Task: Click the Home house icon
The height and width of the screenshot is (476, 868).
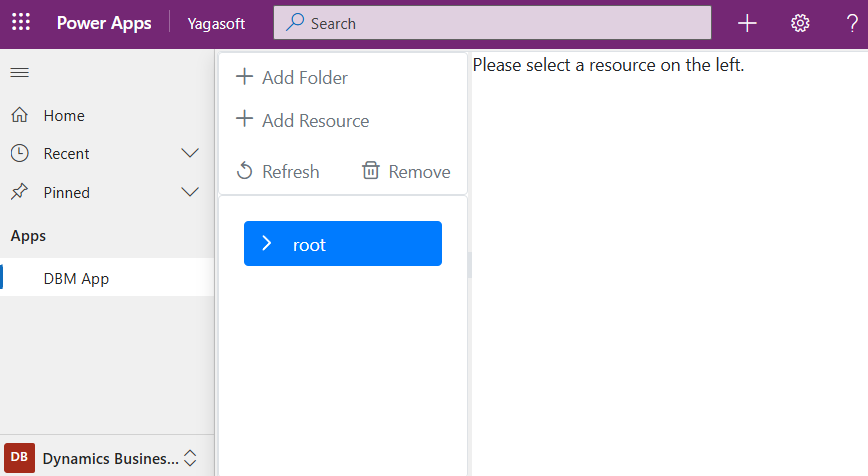Action: [19, 115]
